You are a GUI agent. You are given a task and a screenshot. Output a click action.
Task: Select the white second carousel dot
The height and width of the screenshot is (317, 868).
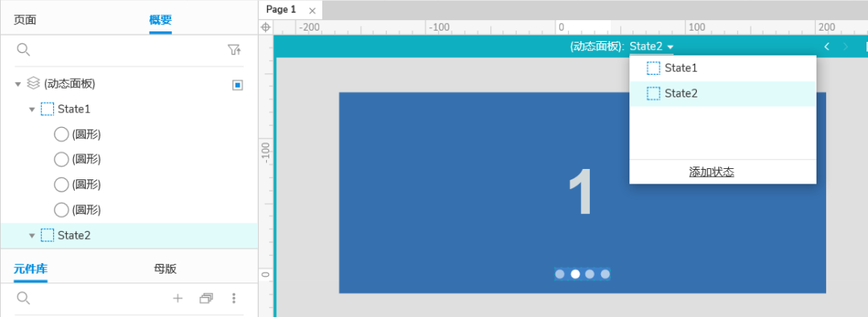(x=575, y=274)
